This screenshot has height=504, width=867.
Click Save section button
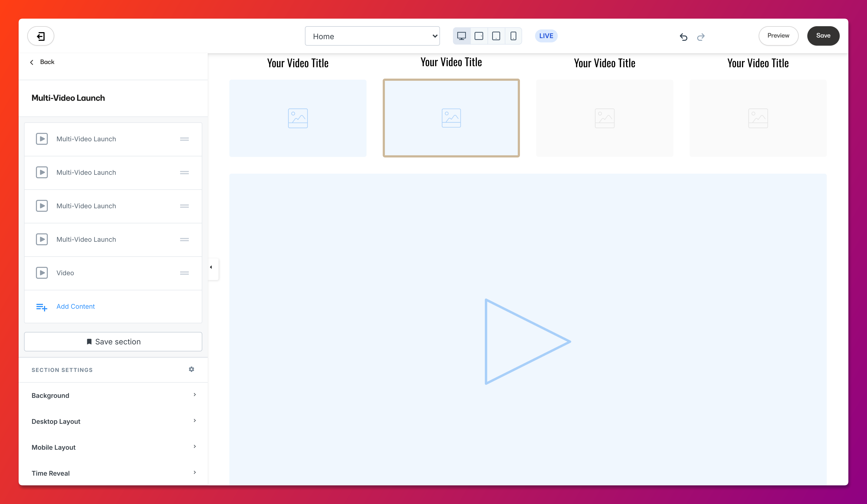pyautogui.click(x=113, y=342)
